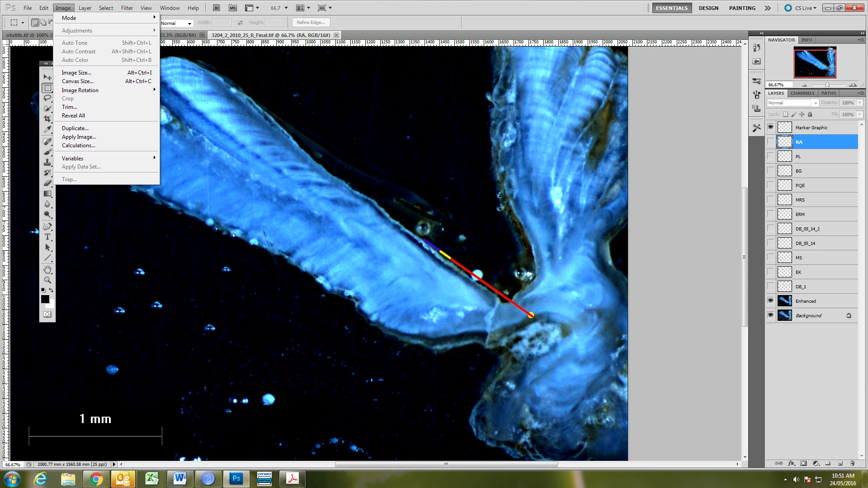Viewport: 868px width, 488px height.
Task: Select the Horizontal Type tool
Action: tap(47, 237)
